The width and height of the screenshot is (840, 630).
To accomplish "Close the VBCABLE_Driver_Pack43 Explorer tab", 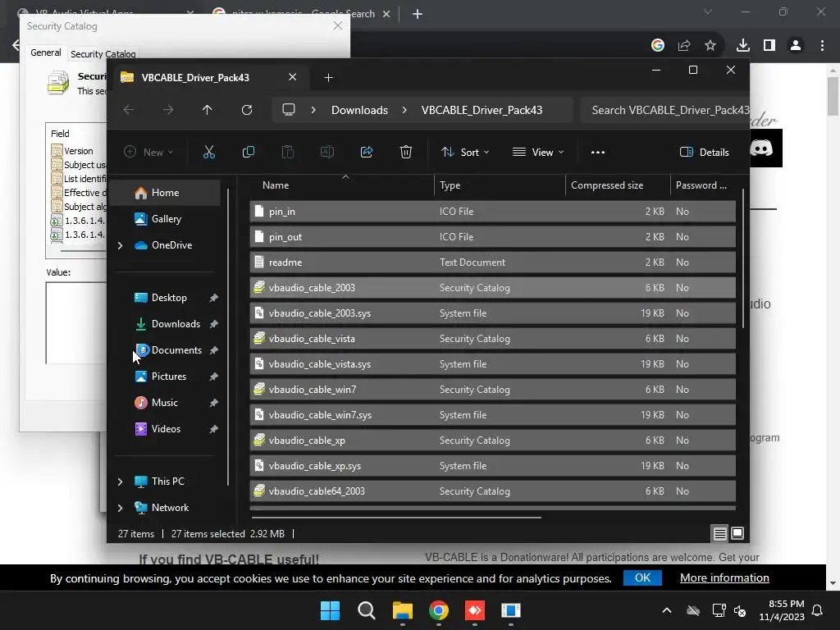I will 293,77.
